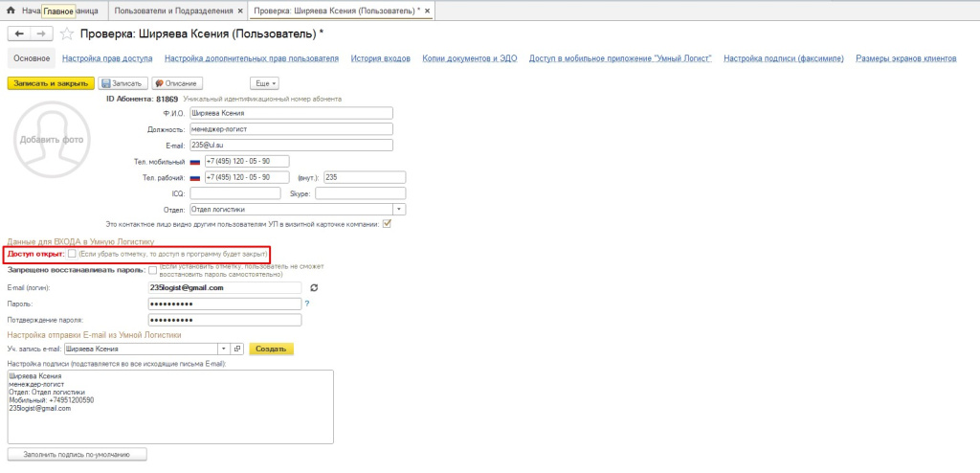The width and height of the screenshot is (980, 473).
Task: Open Копии документов и ЭДО
Action: tap(469, 58)
